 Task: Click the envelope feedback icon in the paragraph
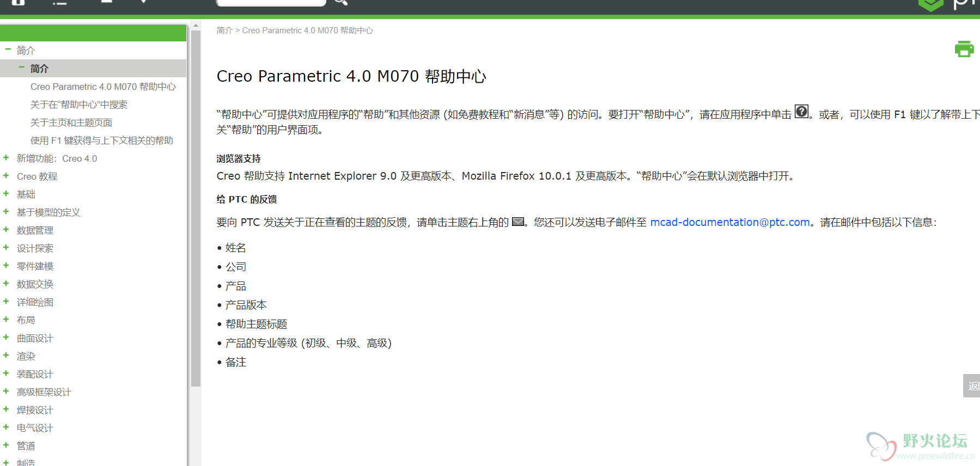(518, 222)
